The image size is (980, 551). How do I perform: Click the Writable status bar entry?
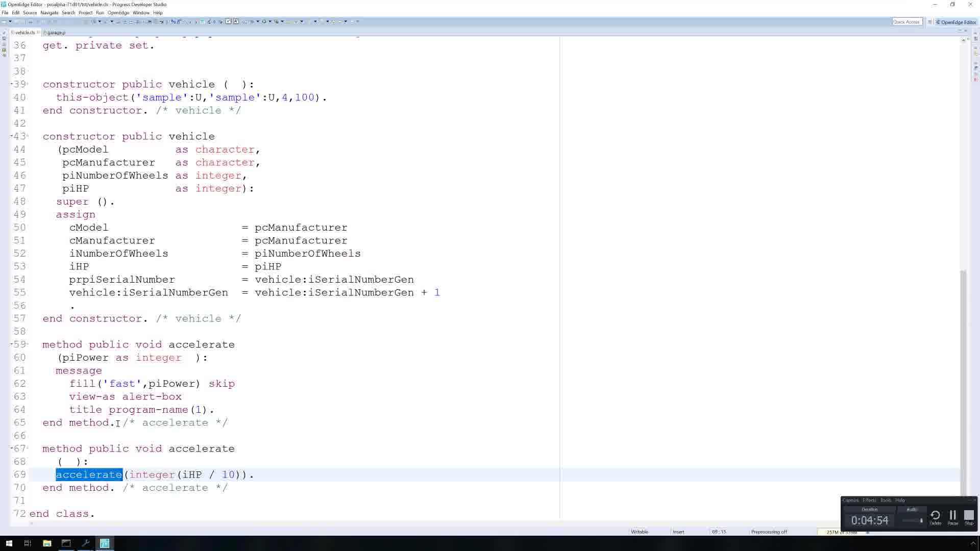[x=640, y=532]
